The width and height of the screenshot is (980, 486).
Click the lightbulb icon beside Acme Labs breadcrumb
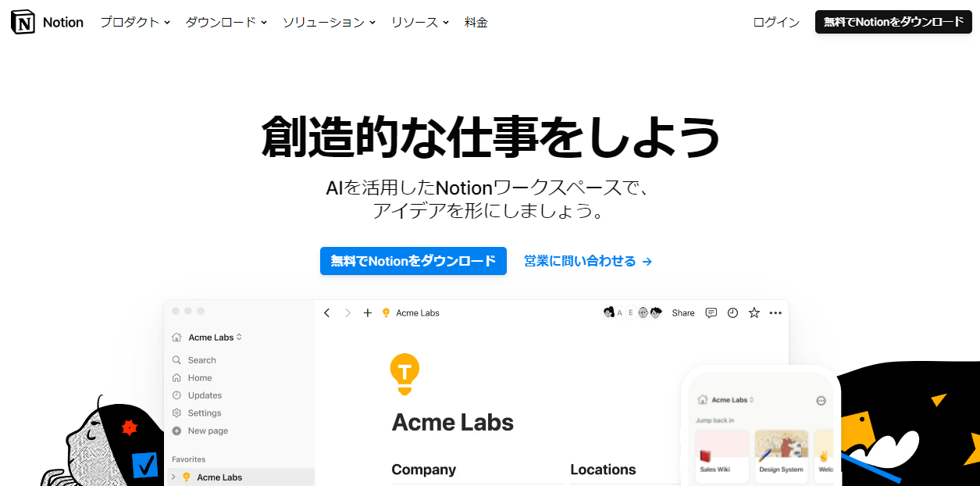(x=386, y=313)
